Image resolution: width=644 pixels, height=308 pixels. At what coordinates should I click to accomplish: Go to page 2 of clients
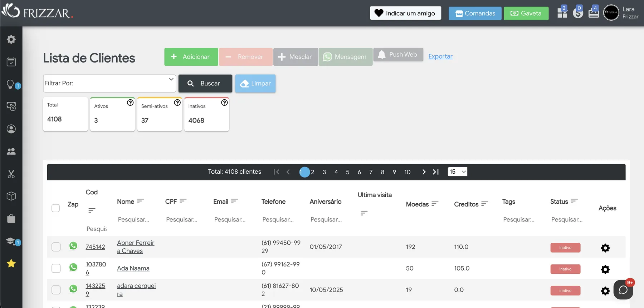point(312,172)
